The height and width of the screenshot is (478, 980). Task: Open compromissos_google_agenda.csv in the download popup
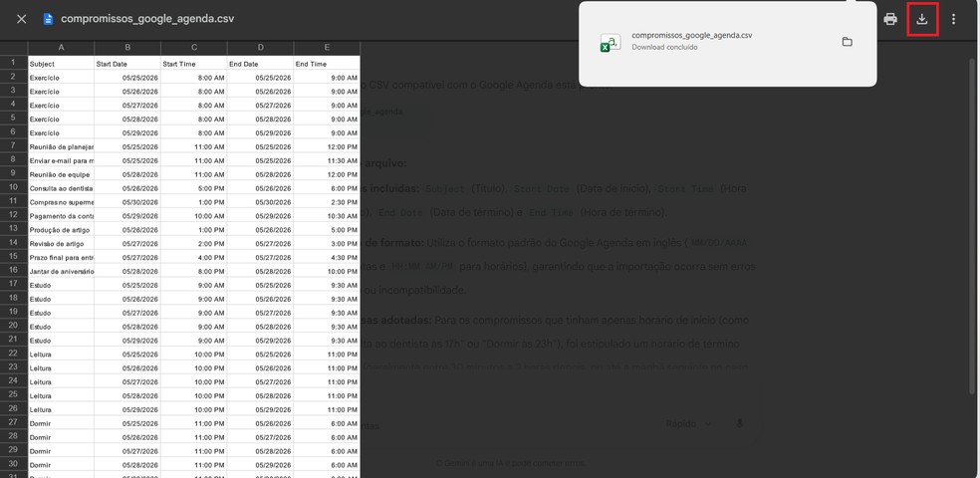(x=692, y=36)
